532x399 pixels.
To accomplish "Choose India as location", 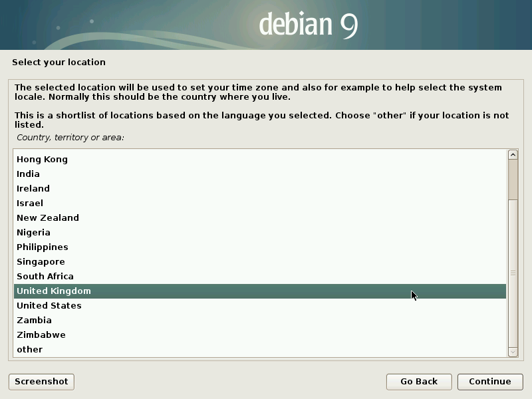I will 260,174.
